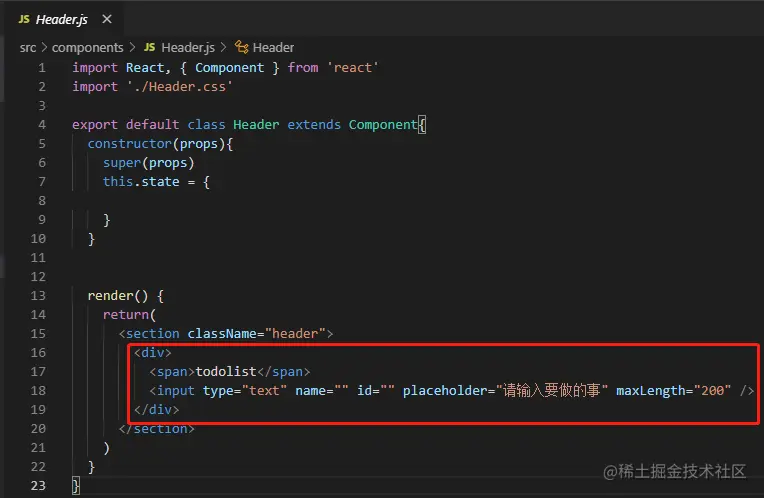Viewport: 764px width, 498px height.
Task: Click line number 4 in gutter
Action: coord(42,125)
